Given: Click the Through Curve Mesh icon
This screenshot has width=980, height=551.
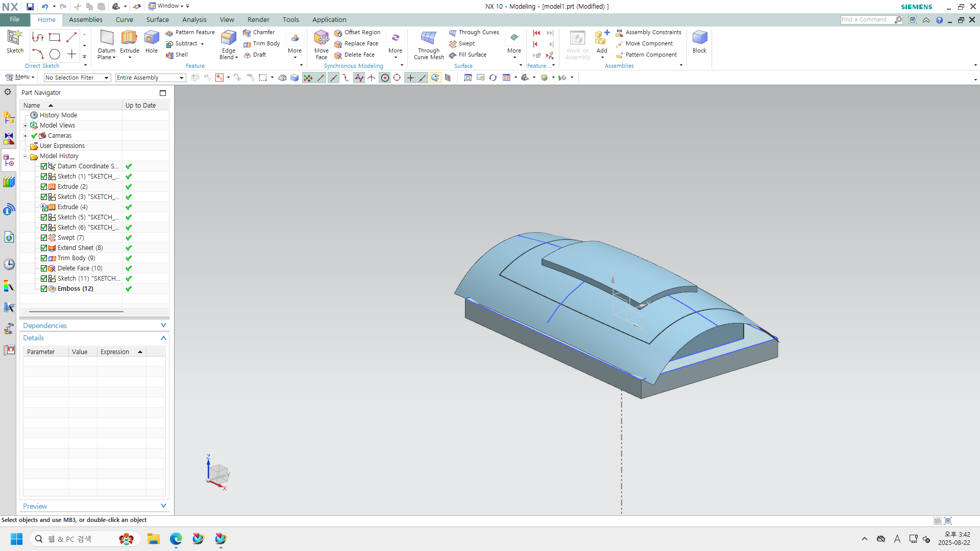Looking at the screenshot, I should tap(428, 38).
